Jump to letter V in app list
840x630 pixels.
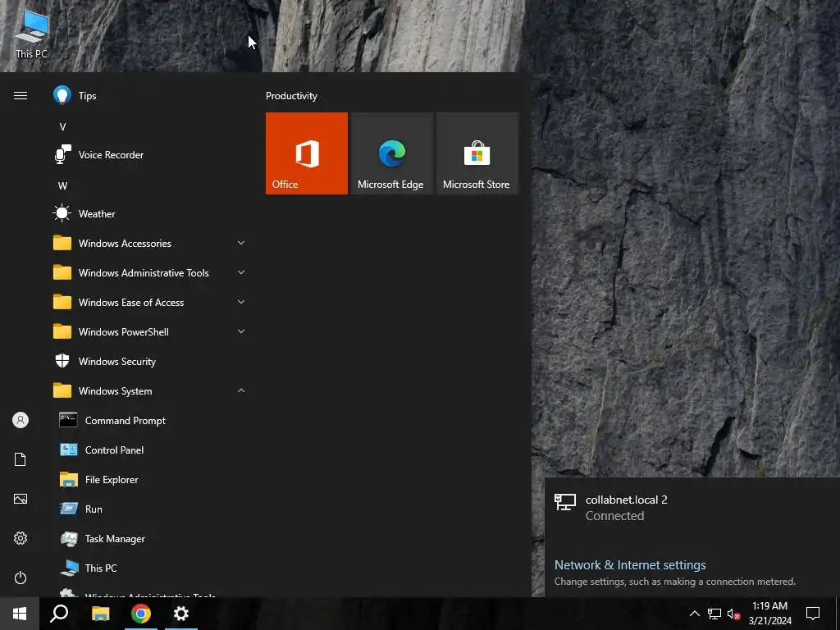pyautogui.click(x=62, y=127)
